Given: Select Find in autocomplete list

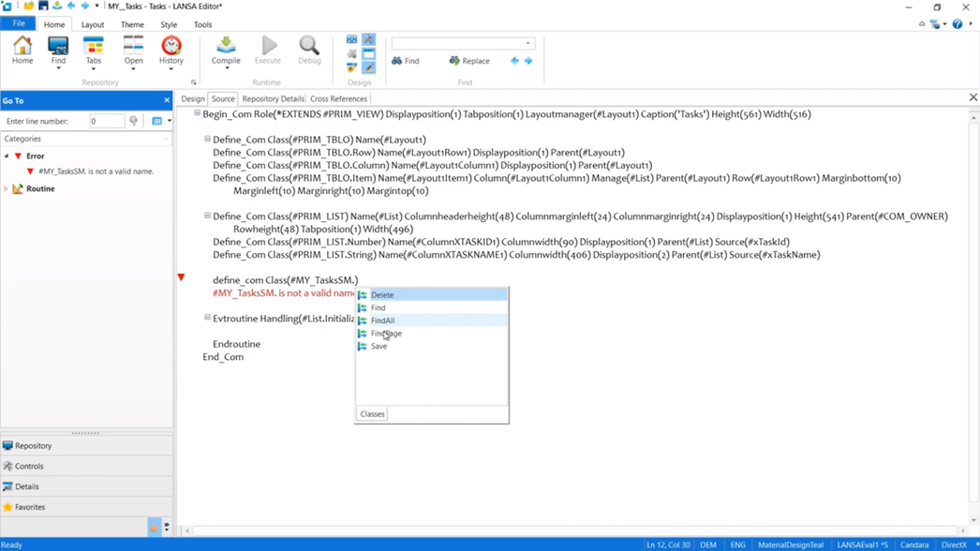Looking at the screenshot, I should point(432,307).
